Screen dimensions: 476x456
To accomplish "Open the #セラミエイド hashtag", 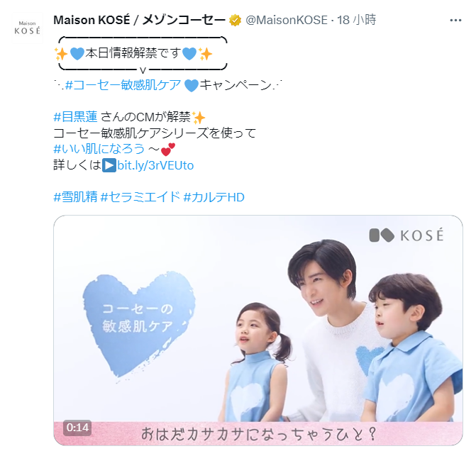I will 140,197.
